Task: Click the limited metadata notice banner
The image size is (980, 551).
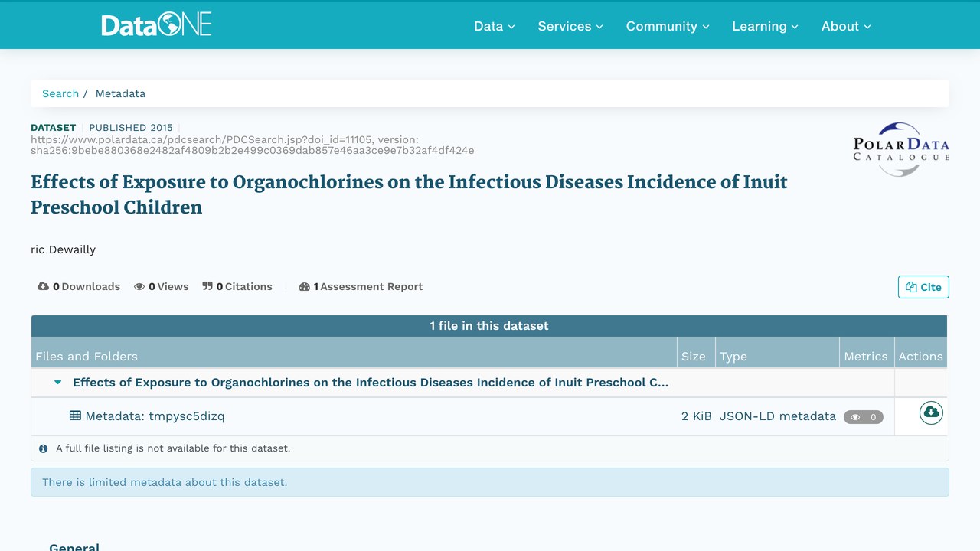Action: (x=490, y=482)
